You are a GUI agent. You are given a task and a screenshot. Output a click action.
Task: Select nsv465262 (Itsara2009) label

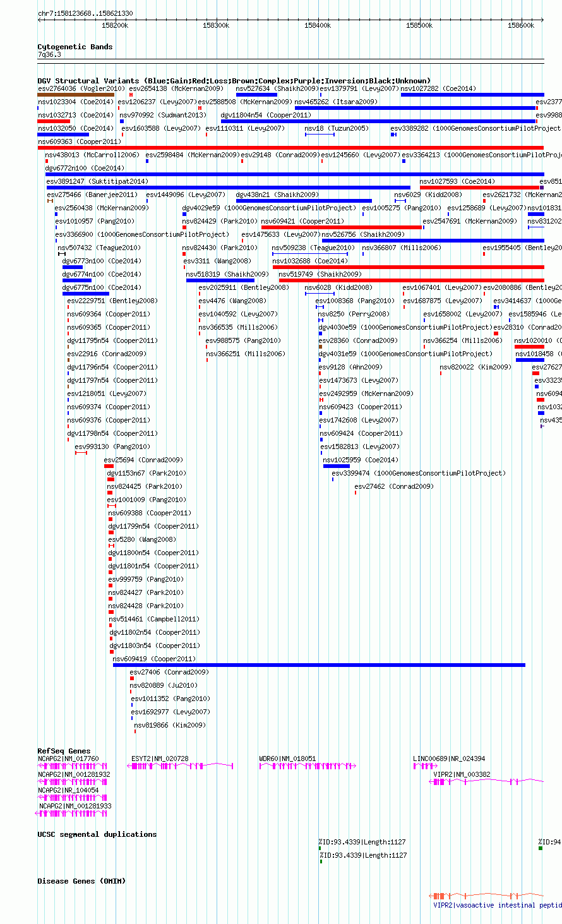click(336, 102)
